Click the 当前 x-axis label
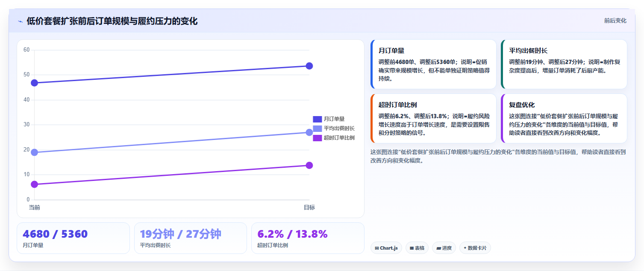 (x=34, y=207)
